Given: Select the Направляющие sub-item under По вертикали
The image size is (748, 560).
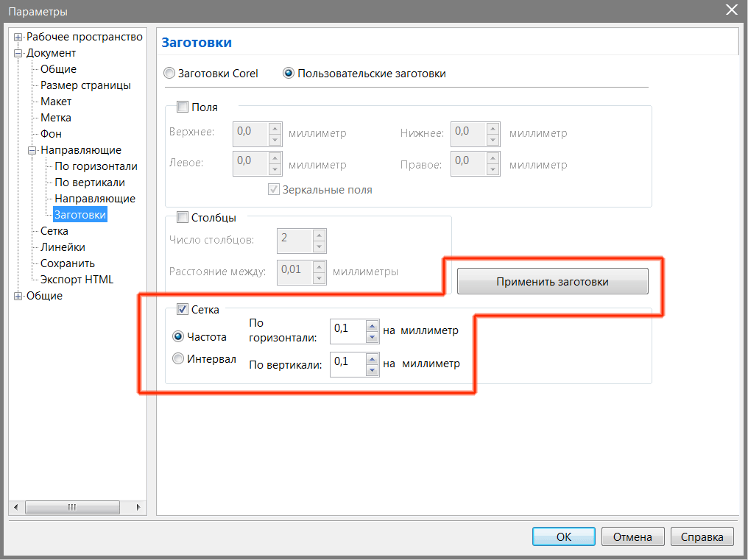Looking at the screenshot, I should tap(95, 199).
